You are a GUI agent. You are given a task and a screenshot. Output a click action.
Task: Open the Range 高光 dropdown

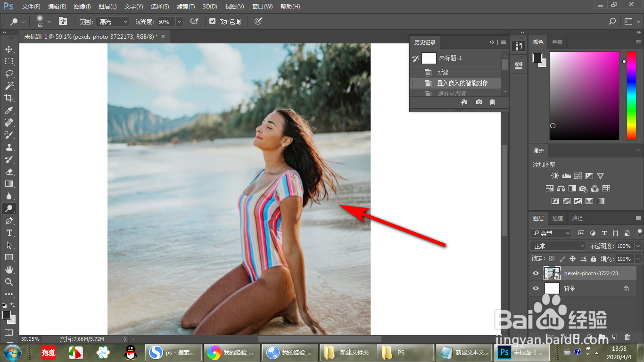click(x=112, y=22)
